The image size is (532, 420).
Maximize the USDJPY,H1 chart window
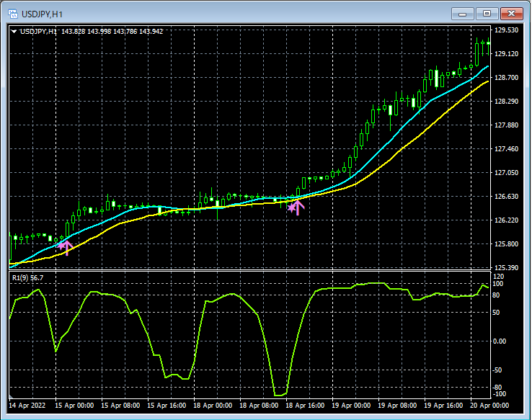point(487,14)
